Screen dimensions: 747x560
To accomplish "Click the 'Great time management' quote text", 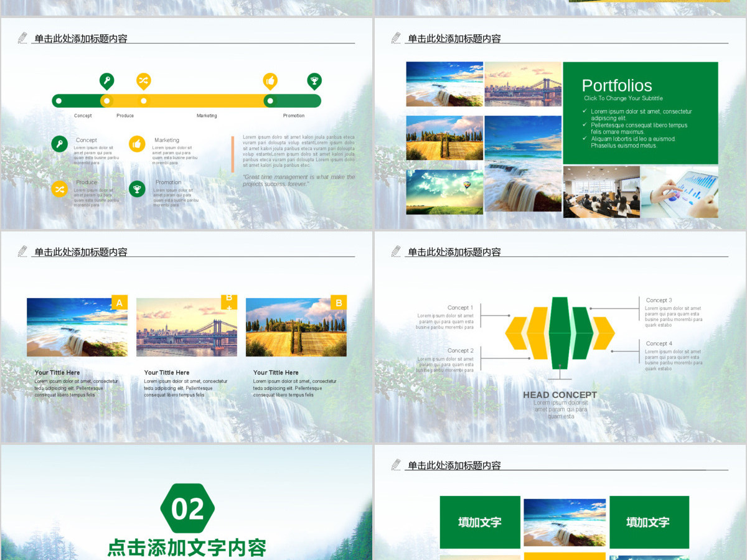I will point(299,180).
